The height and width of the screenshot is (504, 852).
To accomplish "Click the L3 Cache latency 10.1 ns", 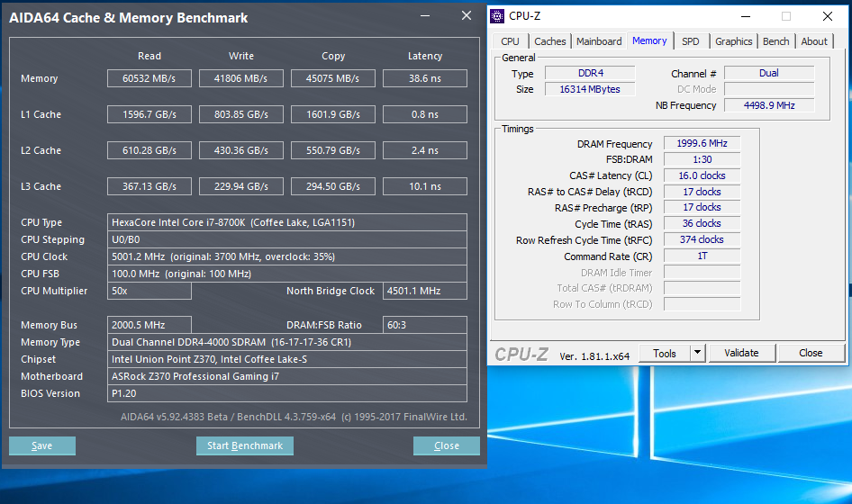I will tap(425, 186).
